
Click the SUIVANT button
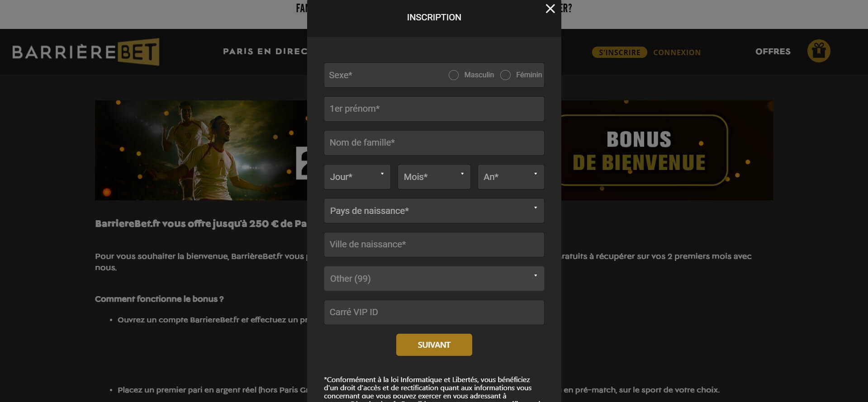tap(434, 345)
